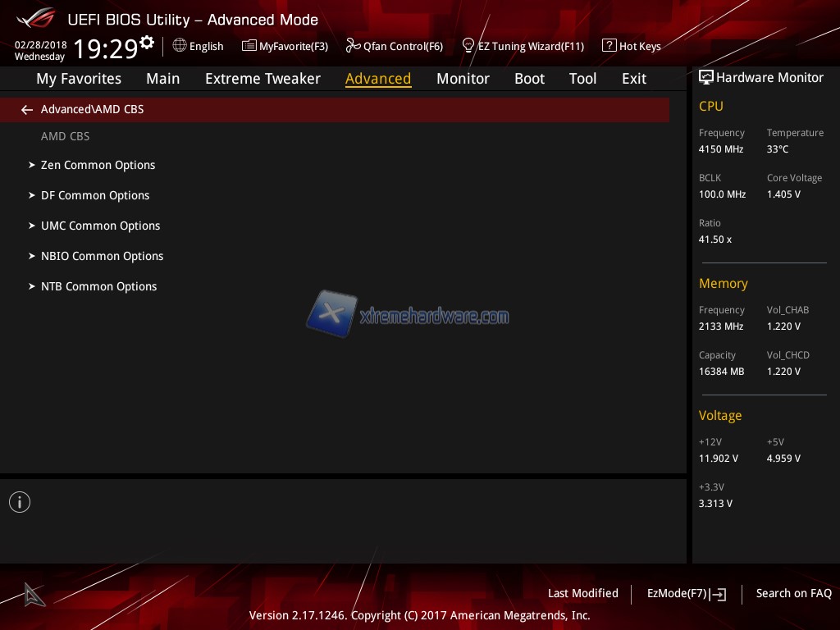Switch to the Extreme Tweaker tab

[x=262, y=79]
